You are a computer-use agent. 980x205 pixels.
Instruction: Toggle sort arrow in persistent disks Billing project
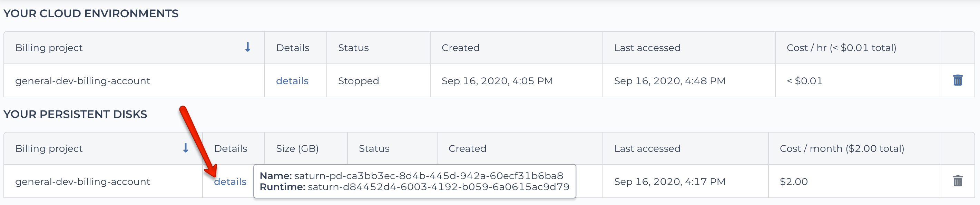click(186, 148)
